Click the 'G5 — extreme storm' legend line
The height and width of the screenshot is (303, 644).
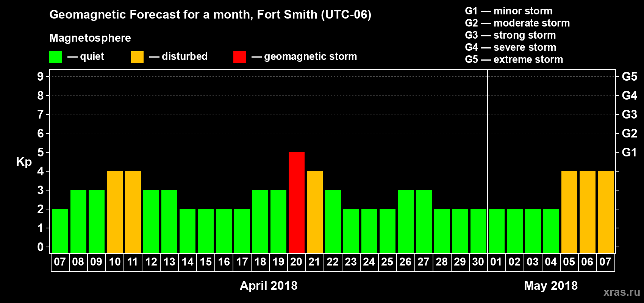514,59
